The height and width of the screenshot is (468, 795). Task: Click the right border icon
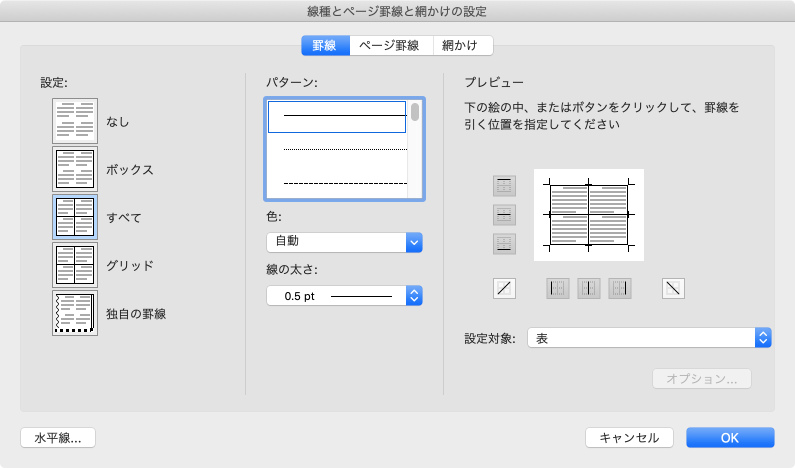(621, 289)
